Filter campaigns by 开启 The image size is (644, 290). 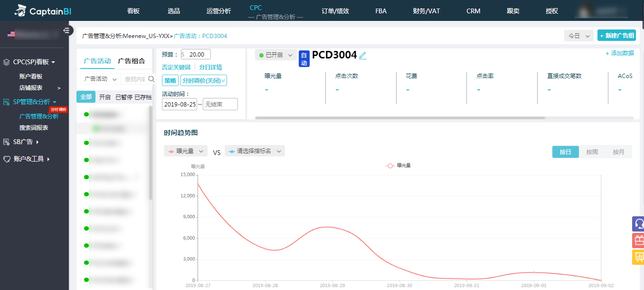(104, 97)
